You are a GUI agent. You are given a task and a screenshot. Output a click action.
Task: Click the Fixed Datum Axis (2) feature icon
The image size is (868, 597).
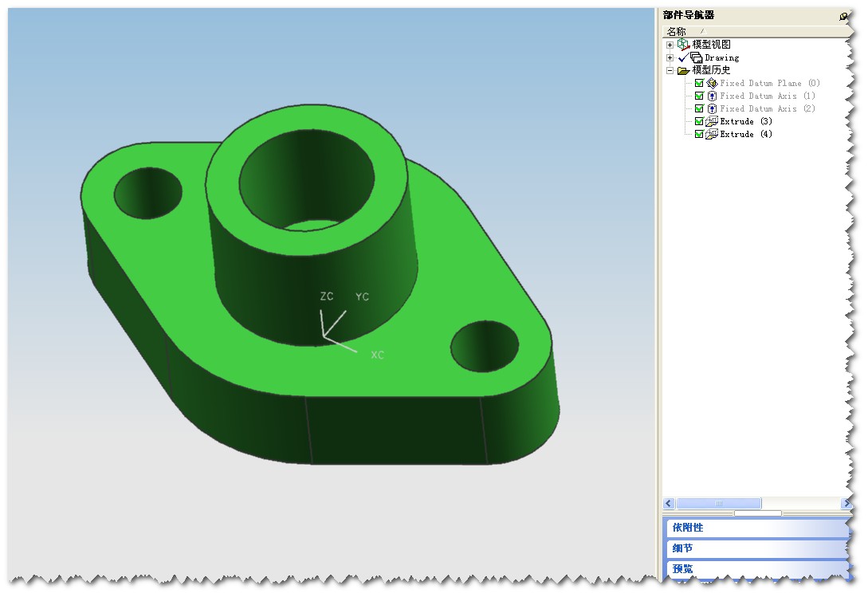712,108
